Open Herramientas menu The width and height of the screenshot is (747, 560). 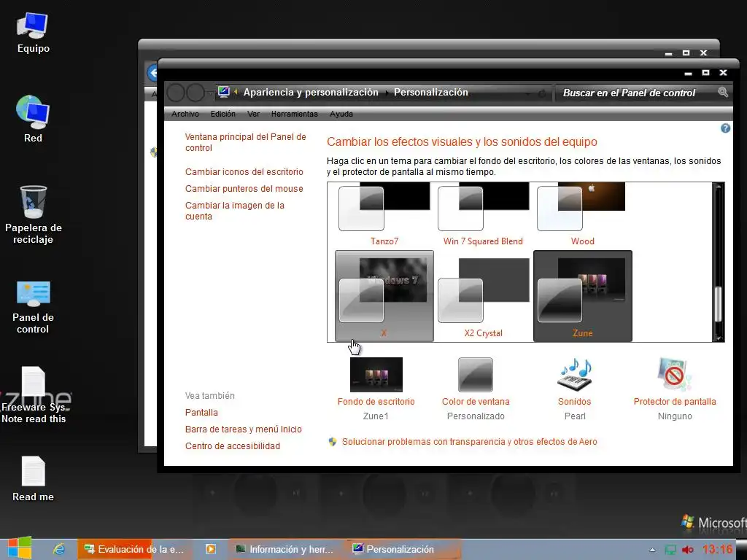click(295, 114)
